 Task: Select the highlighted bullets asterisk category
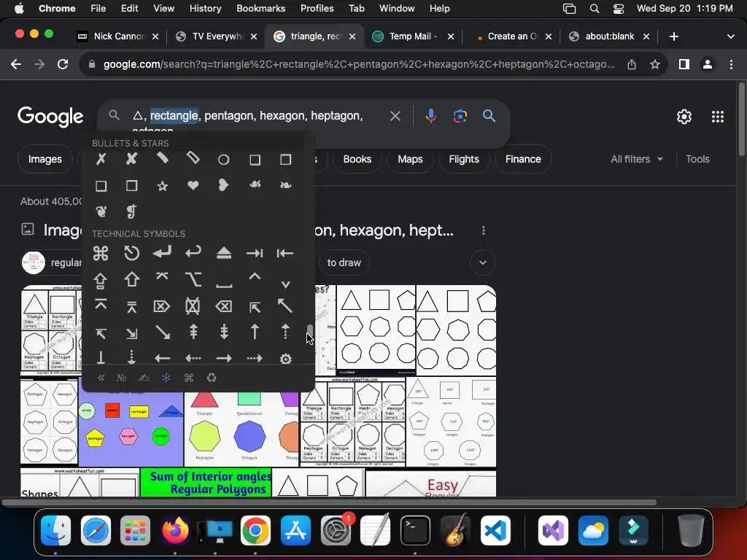click(166, 378)
